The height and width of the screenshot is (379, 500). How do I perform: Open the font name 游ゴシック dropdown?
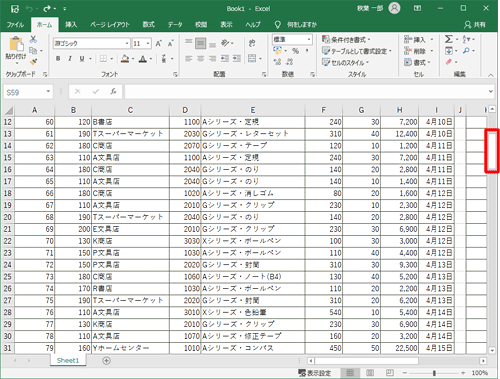pos(127,43)
